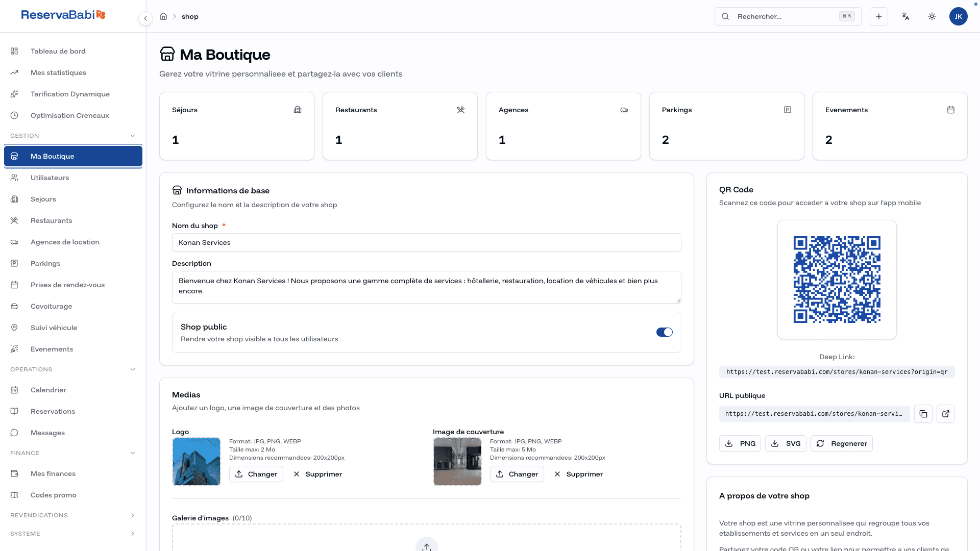Open public URL in new tab icon
980x551 pixels.
click(945, 414)
